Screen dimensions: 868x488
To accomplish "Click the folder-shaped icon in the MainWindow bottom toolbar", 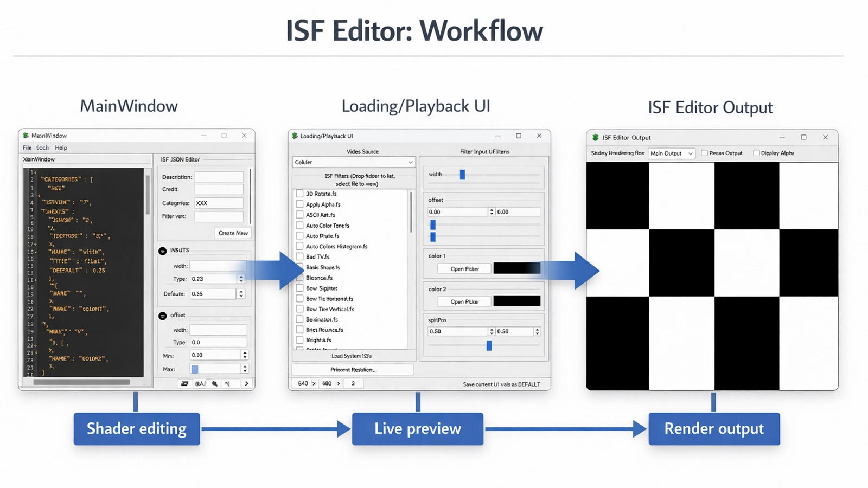I will pyautogui.click(x=184, y=383).
